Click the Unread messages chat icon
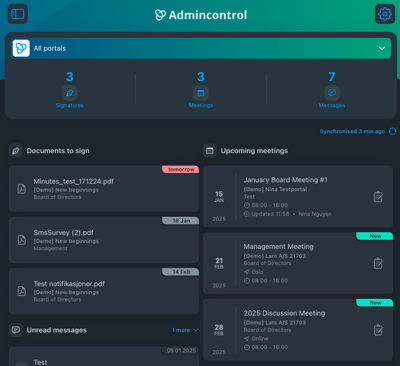The width and height of the screenshot is (400, 366). pos(16,330)
